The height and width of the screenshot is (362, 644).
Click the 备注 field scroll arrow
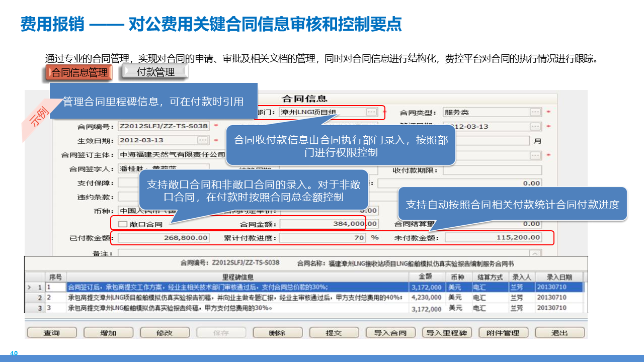click(x=536, y=253)
